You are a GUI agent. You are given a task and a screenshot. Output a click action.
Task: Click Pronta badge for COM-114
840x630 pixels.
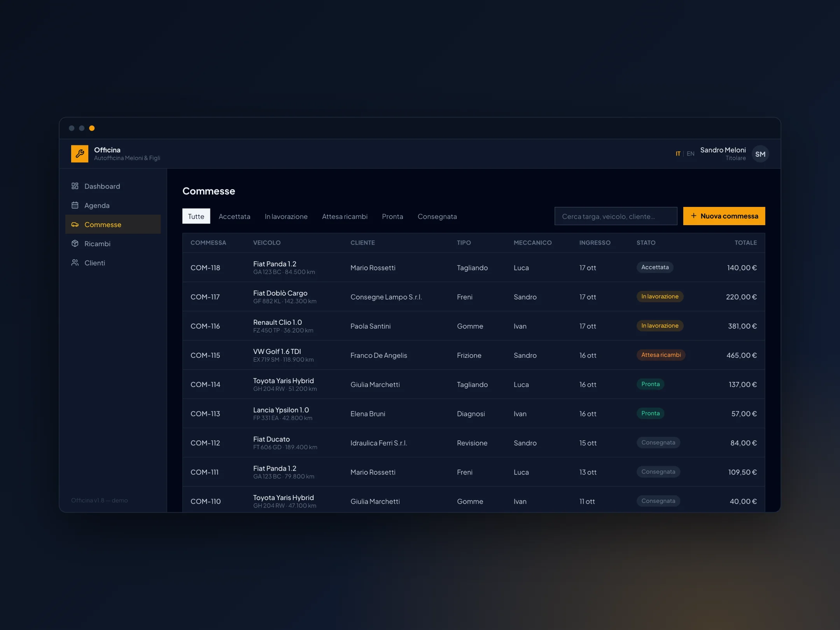(650, 384)
